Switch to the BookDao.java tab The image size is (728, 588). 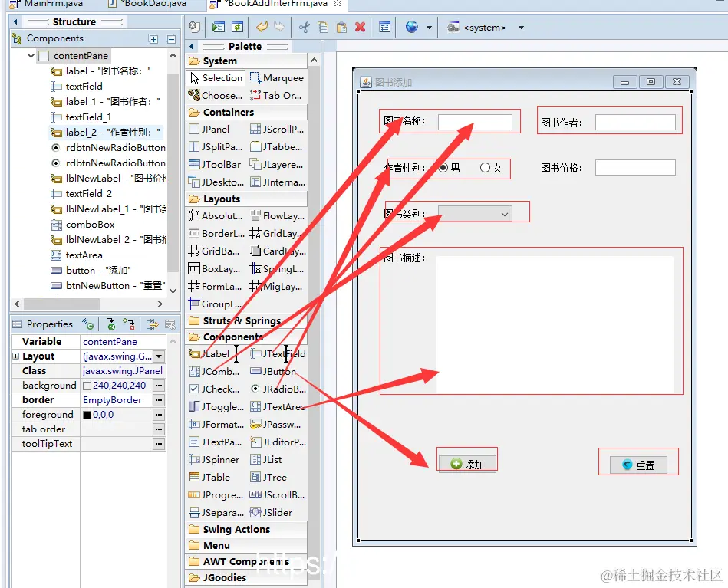click(x=147, y=4)
